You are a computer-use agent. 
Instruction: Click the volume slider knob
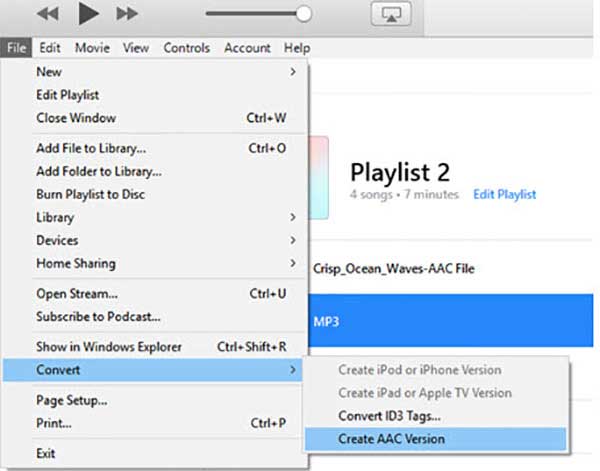304,14
